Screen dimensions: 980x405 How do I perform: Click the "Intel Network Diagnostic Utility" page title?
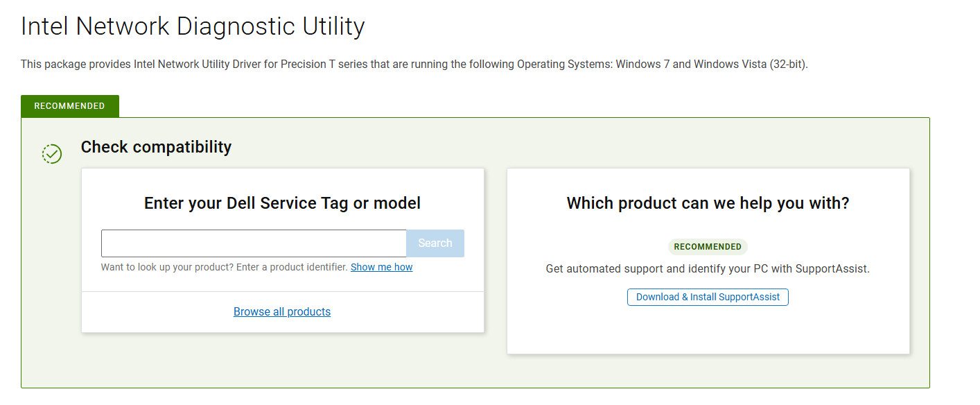193,26
